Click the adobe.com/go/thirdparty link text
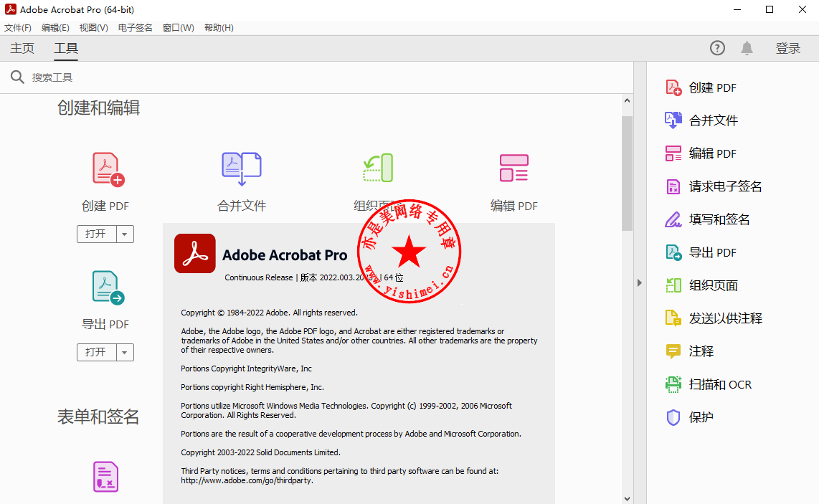The width and height of the screenshot is (819, 504). 247,480
